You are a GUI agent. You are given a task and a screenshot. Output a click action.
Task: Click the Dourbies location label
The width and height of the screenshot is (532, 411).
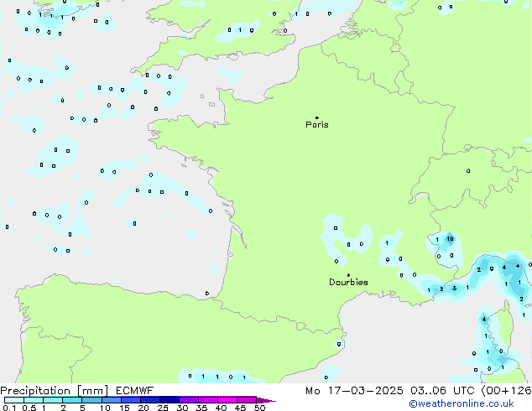(348, 282)
